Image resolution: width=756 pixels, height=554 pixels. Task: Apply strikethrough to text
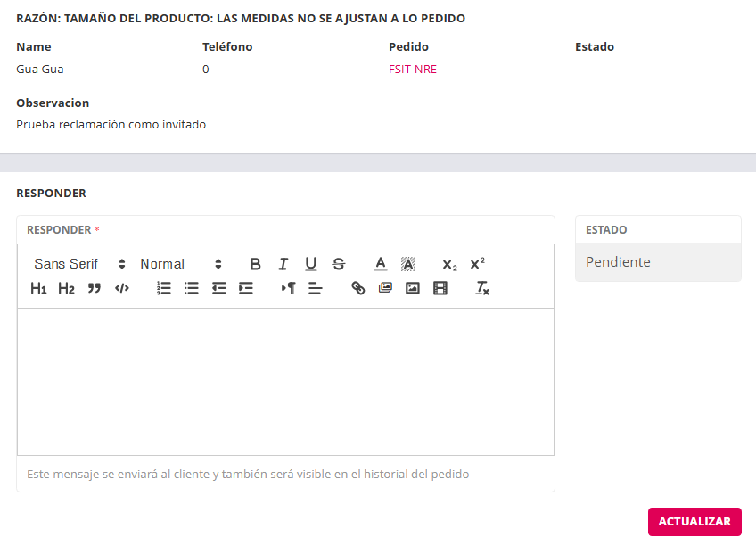click(338, 264)
